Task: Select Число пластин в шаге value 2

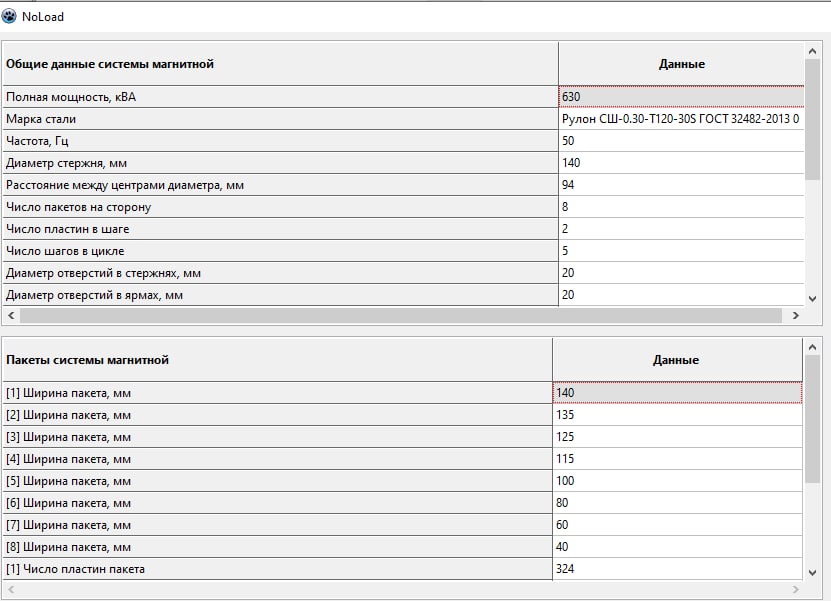Action: (681, 228)
